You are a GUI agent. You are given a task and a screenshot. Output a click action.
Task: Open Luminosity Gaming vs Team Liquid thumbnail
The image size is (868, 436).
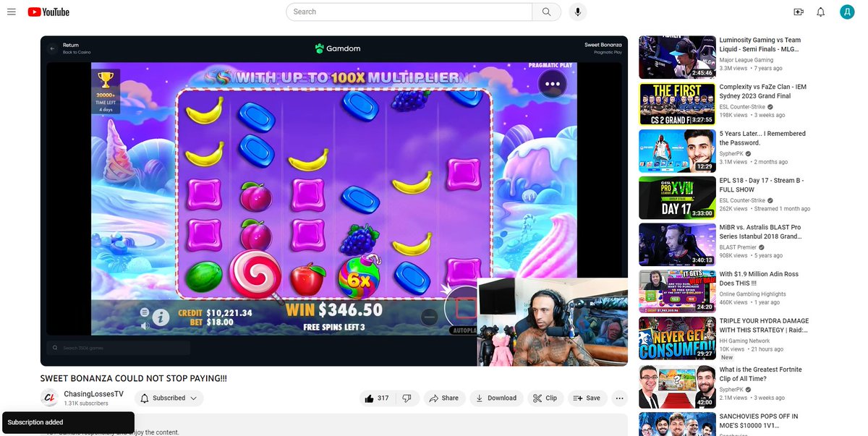click(x=677, y=57)
